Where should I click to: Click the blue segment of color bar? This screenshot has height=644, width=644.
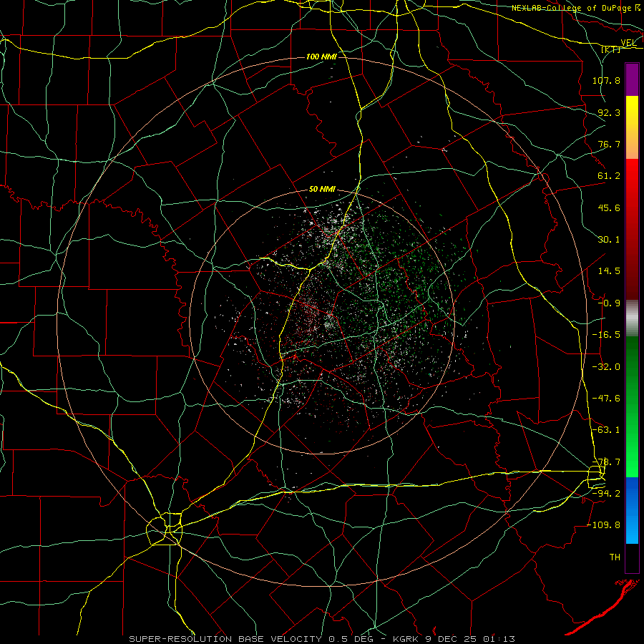[632, 510]
